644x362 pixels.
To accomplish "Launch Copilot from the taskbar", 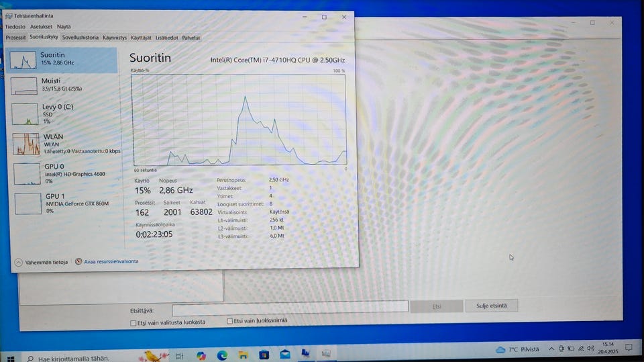I will coord(201,356).
